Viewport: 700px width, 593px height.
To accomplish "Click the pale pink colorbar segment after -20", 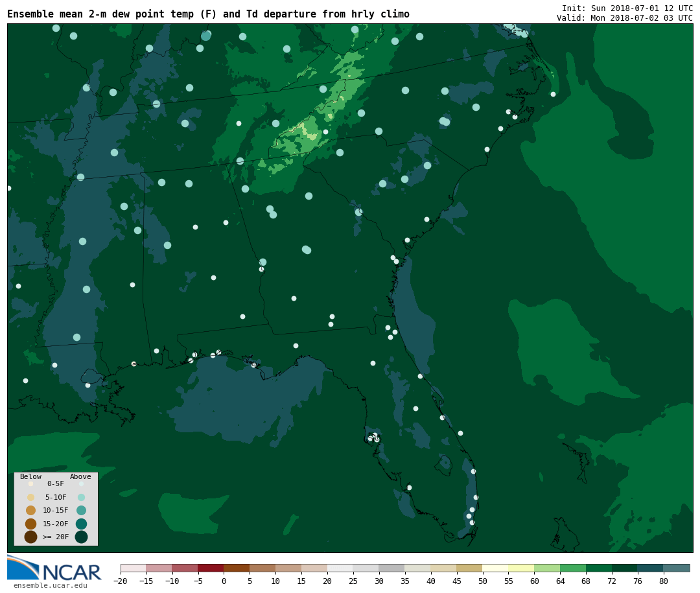I will pyautogui.click(x=133, y=568).
